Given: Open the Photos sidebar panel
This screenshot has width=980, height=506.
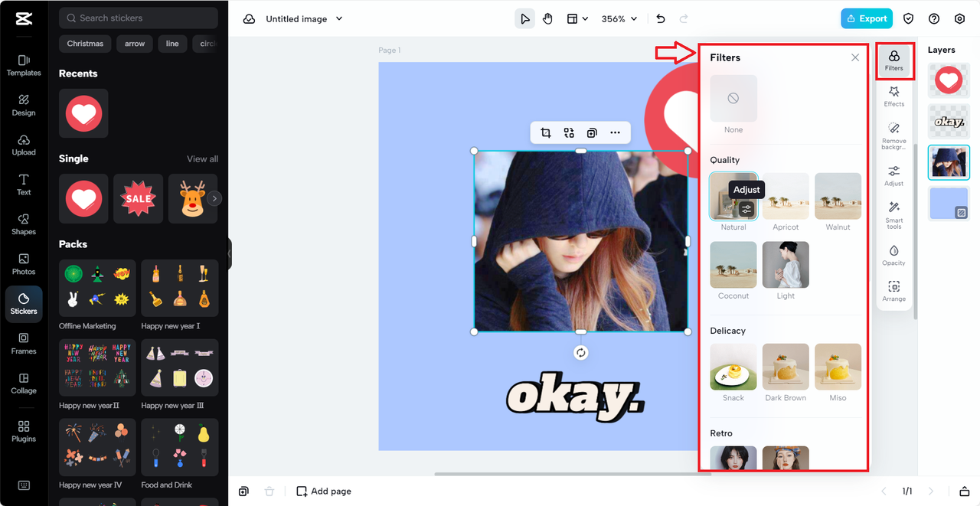Looking at the screenshot, I should coord(24,264).
